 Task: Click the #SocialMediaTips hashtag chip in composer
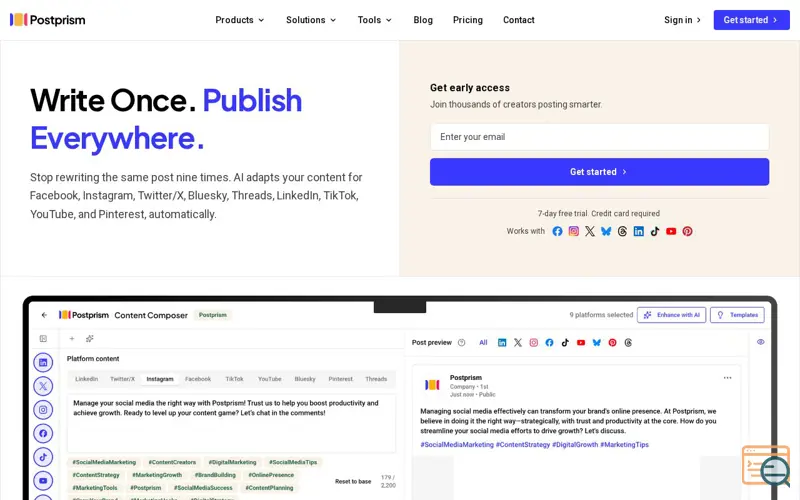[293, 462]
